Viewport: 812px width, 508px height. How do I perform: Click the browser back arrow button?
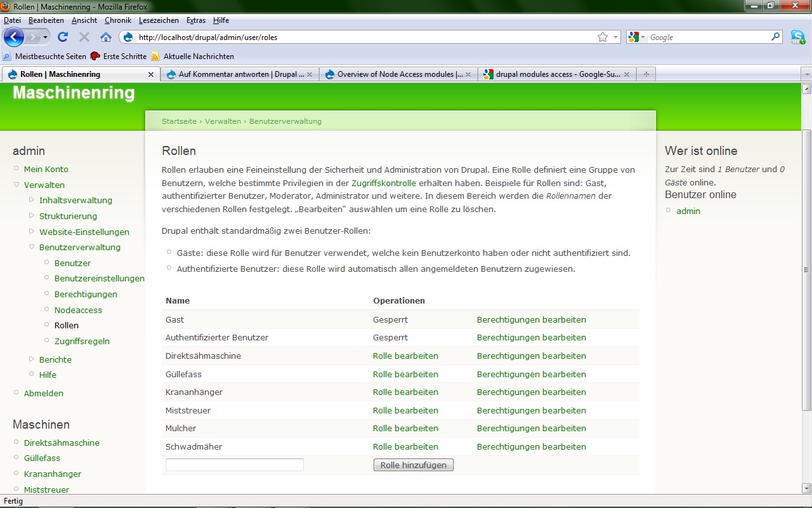tap(14, 37)
